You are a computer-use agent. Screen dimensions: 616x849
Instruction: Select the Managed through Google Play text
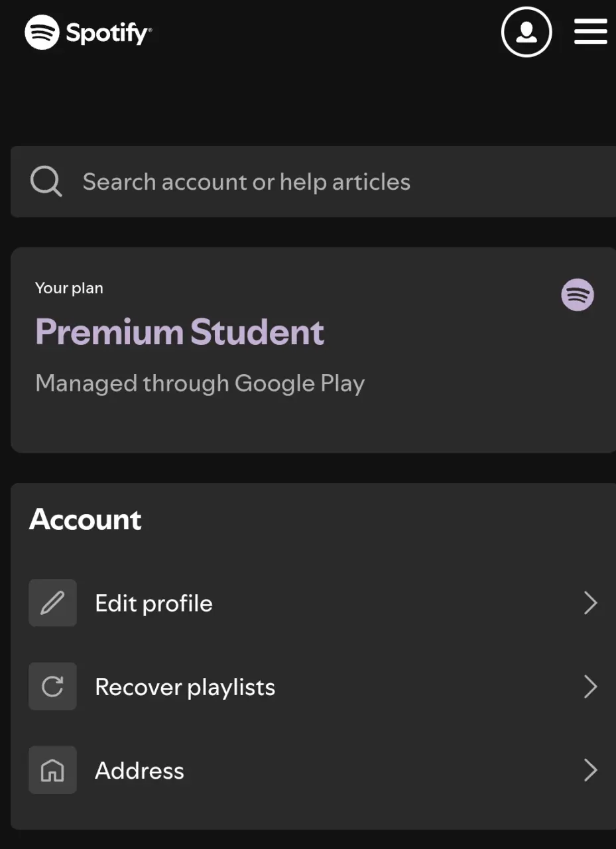tap(200, 383)
